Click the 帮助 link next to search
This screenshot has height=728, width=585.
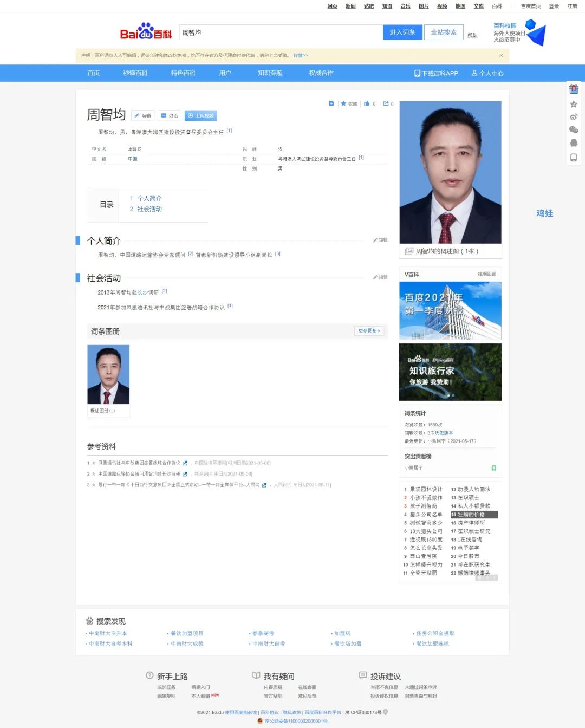pos(472,35)
